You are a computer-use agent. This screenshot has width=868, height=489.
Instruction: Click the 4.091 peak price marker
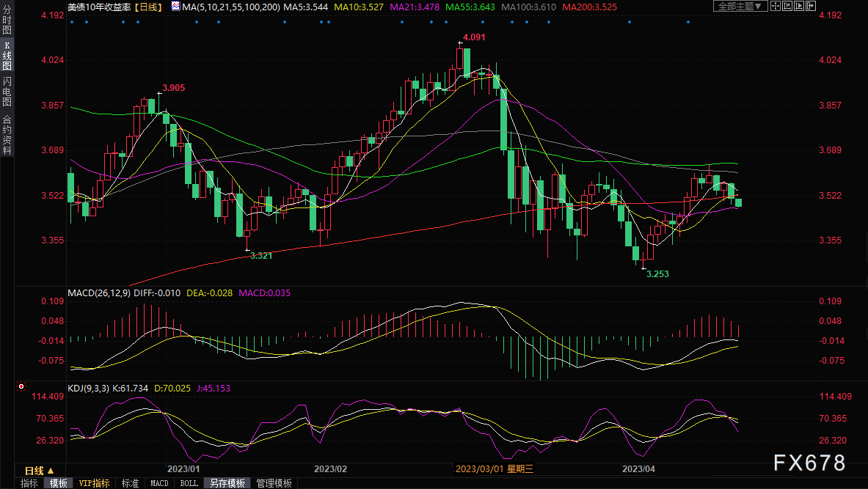pyautogui.click(x=474, y=37)
